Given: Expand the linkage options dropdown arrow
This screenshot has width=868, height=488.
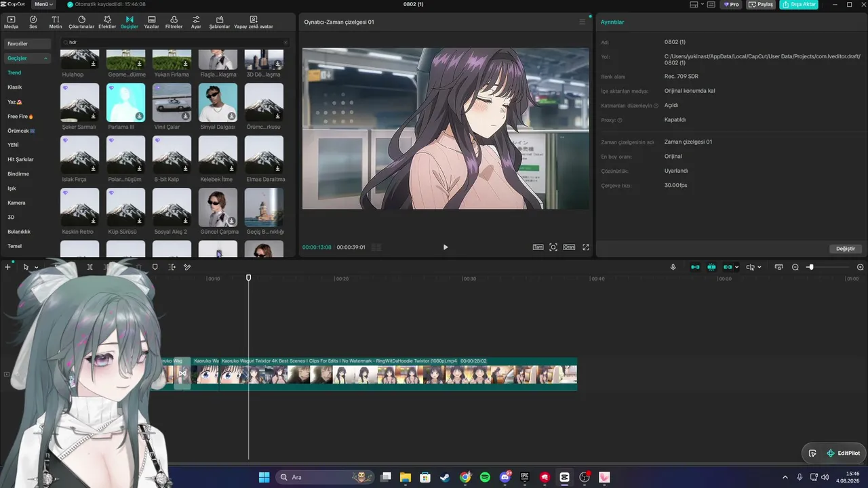Looking at the screenshot, I should coord(736,267).
